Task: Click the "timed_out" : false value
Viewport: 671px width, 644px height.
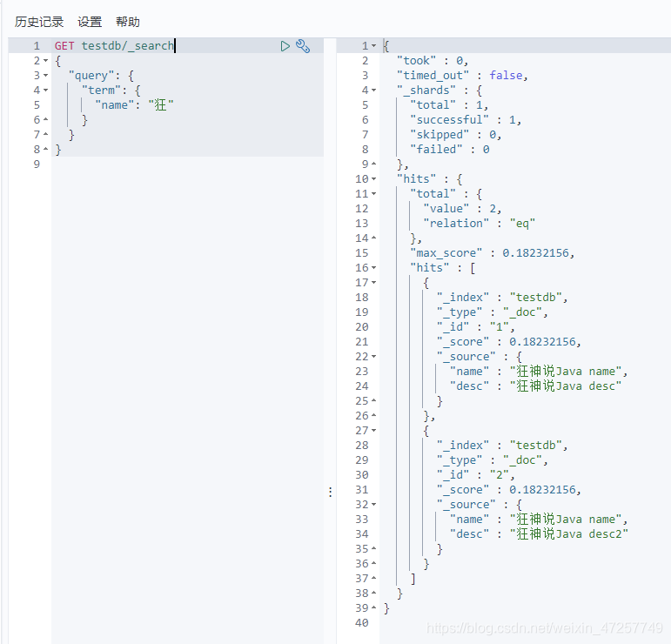Action: [x=507, y=76]
